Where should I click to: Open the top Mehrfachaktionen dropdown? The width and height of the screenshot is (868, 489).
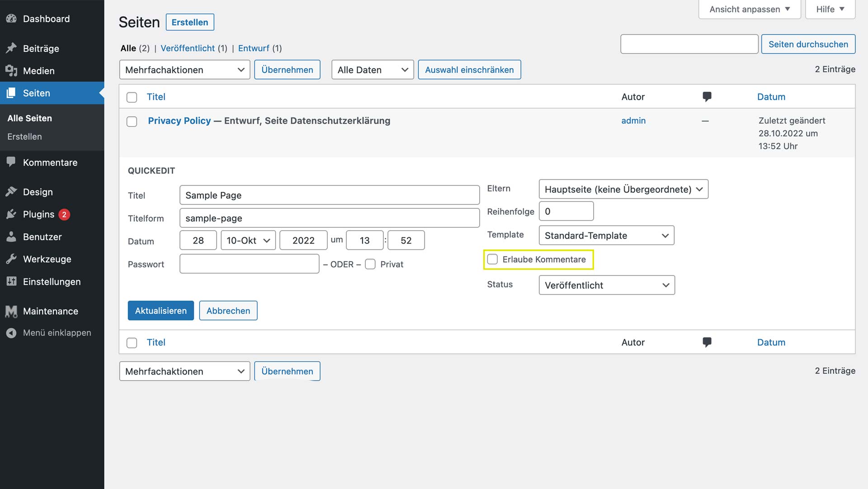pyautogui.click(x=184, y=70)
